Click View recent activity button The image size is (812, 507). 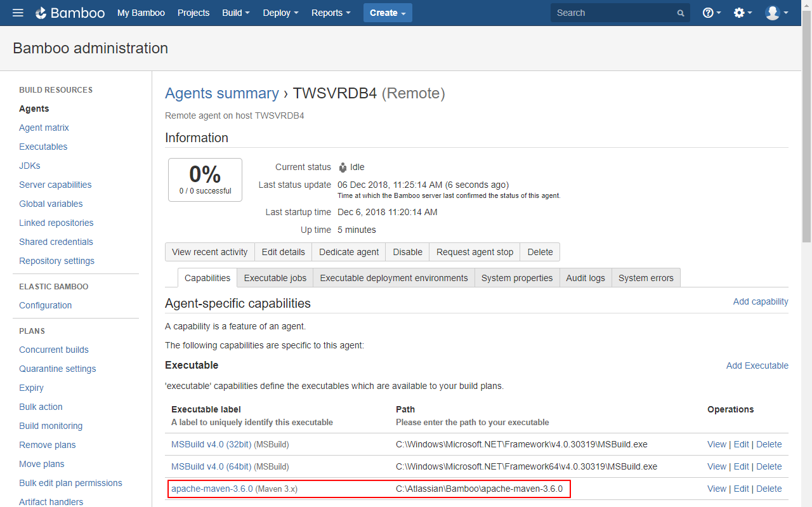(x=210, y=252)
